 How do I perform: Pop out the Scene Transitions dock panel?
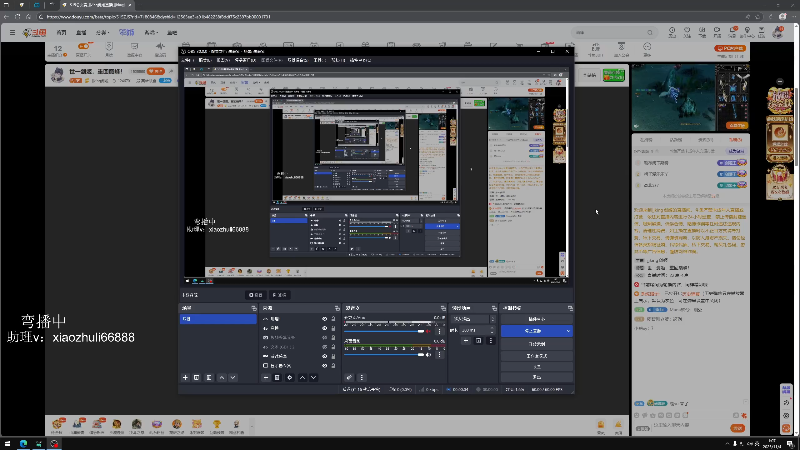[494, 308]
